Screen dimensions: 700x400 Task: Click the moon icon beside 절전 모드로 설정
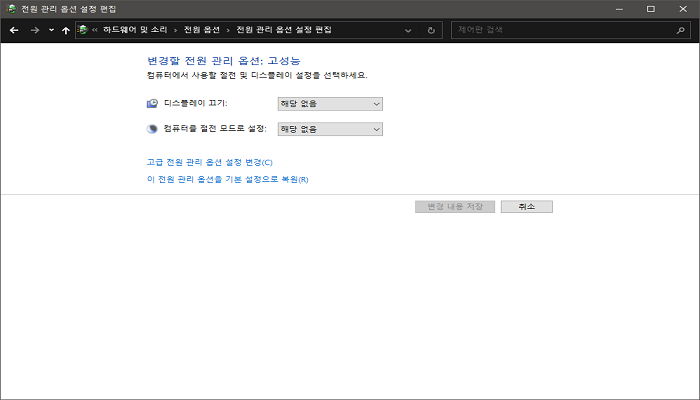(x=152, y=129)
